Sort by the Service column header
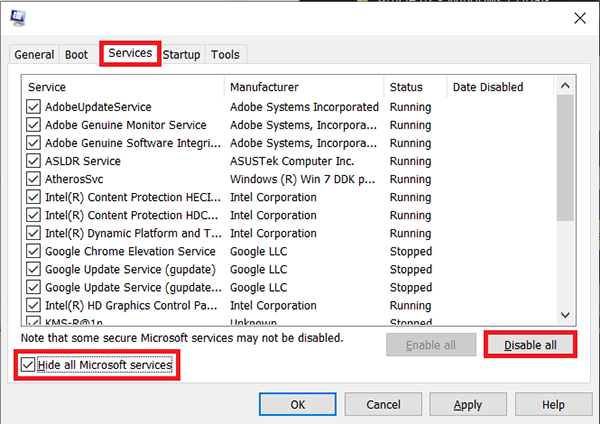Viewport: 600px width, 424px height. 124,87
